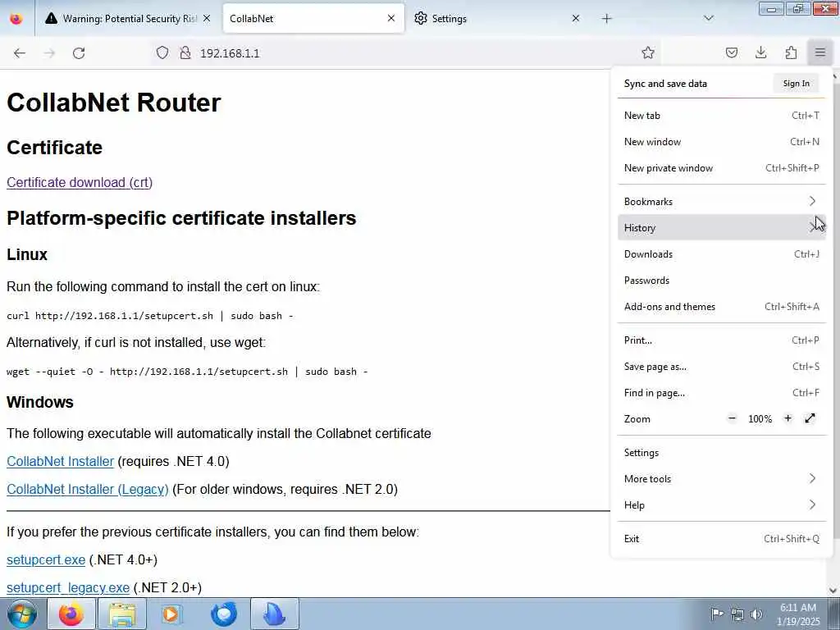Click the volume speaker tray icon

coord(756,614)
